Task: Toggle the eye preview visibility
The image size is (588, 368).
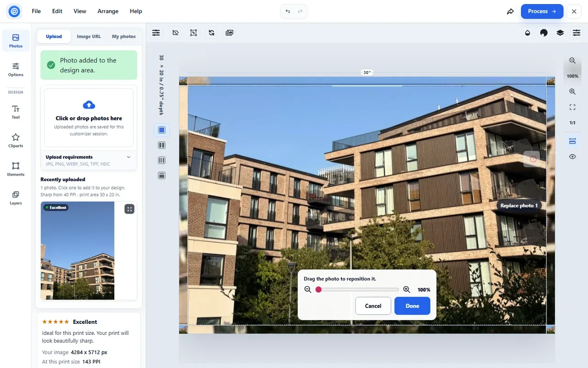Action: pos(572,156)
